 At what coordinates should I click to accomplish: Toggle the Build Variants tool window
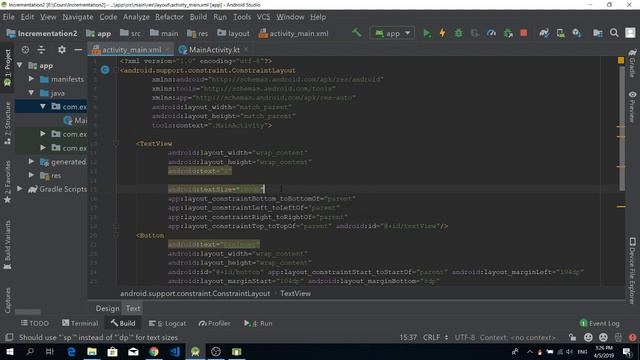pos(7,245)
